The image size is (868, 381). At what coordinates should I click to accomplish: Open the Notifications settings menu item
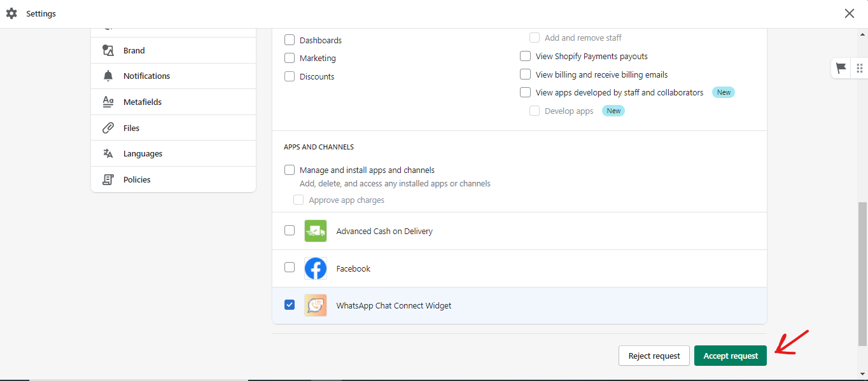pyautogui.click(x=147, y=76)
